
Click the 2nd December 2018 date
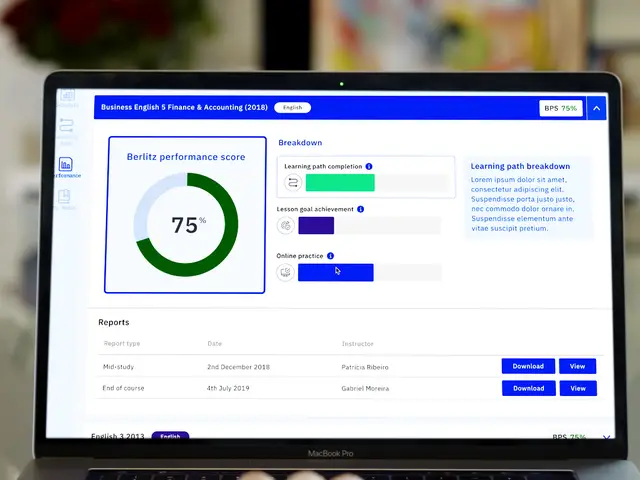238,367
